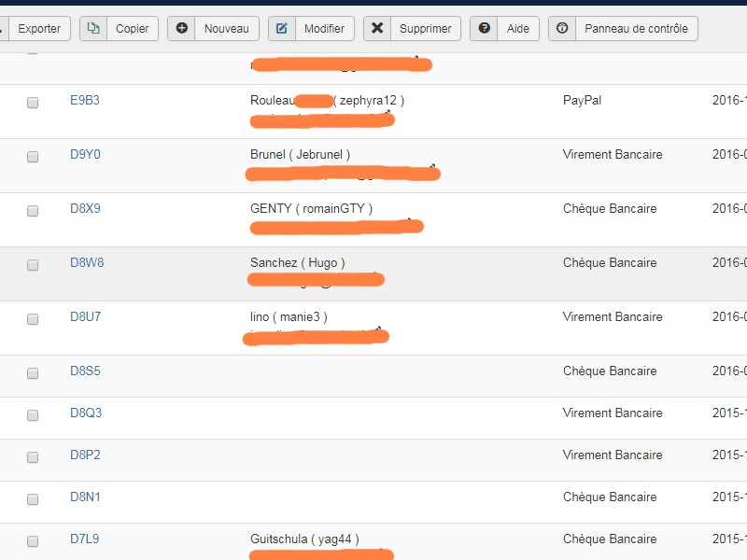Open the D8X9 order link
The image size is (747, 560).
click(85, 208)
